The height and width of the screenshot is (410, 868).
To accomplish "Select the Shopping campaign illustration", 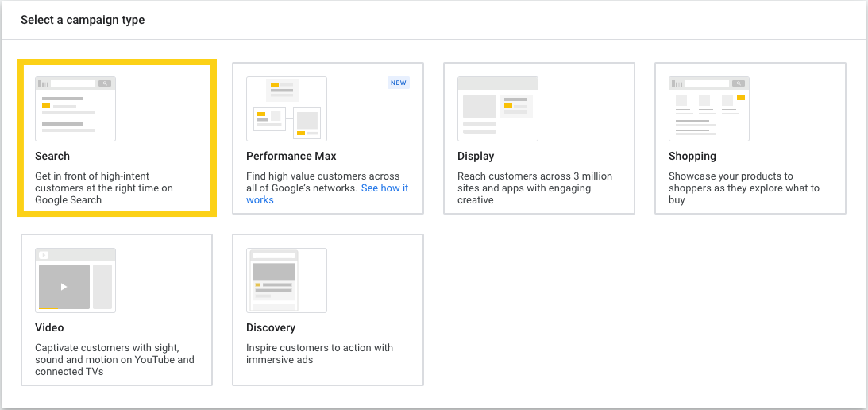I will 709,109.
